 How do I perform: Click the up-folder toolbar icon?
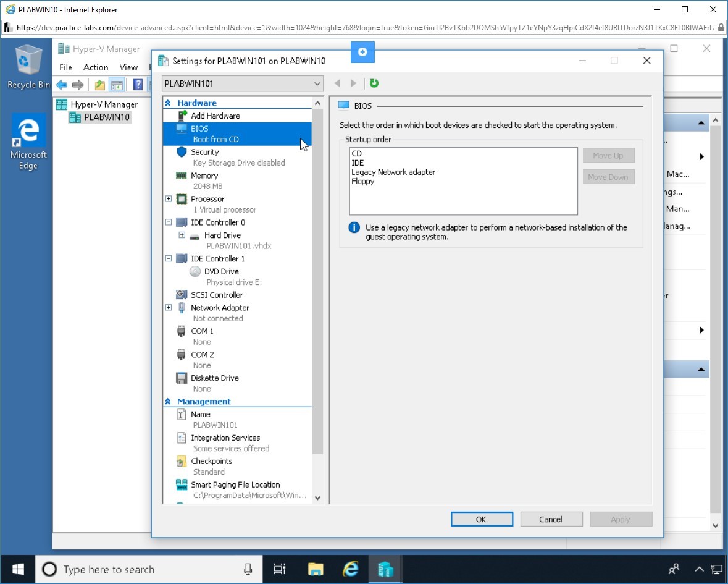pos(100,85)
